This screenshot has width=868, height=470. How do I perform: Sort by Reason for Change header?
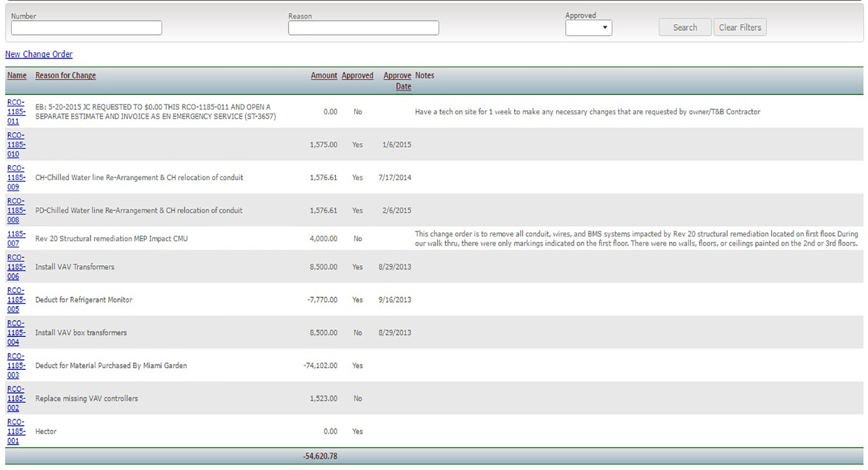(66, 76)
